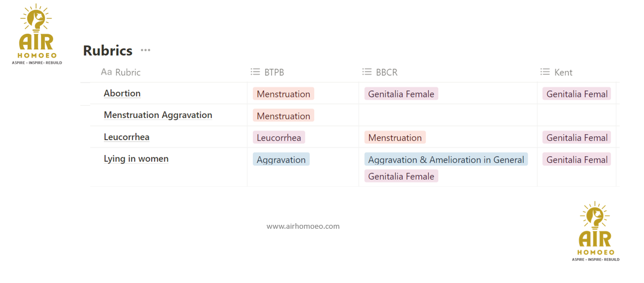Click the empty BBCR cell for Menstruation Aggravation
Viewport: 644px width, 283px height.
[x=447, y=115]
